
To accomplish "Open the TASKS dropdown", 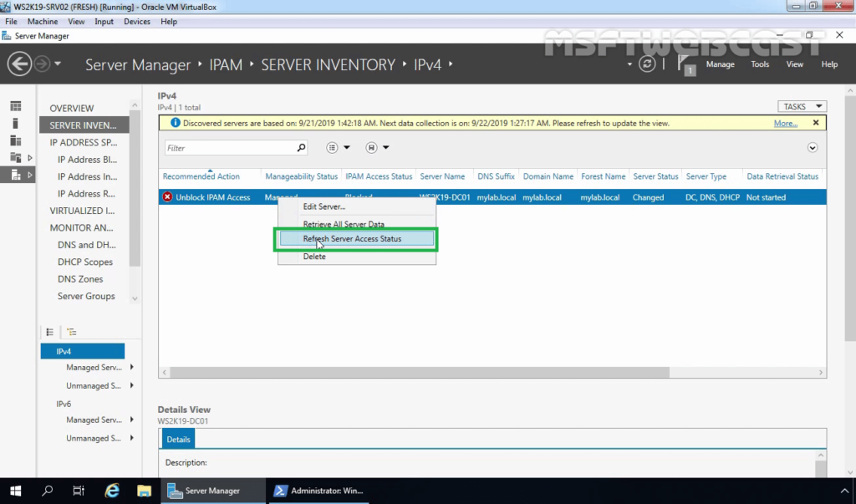I will [x=802, y=106].
